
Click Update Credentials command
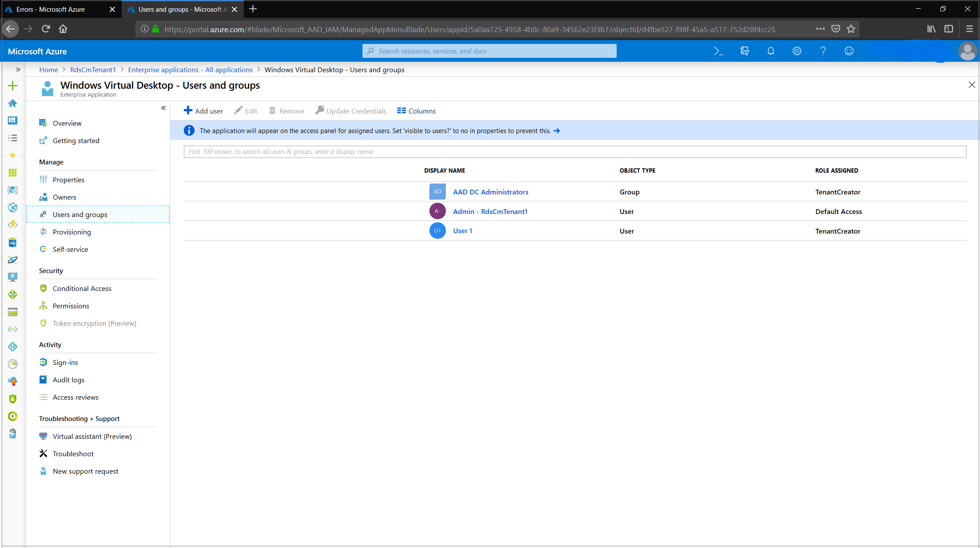[x=351, y=111]
